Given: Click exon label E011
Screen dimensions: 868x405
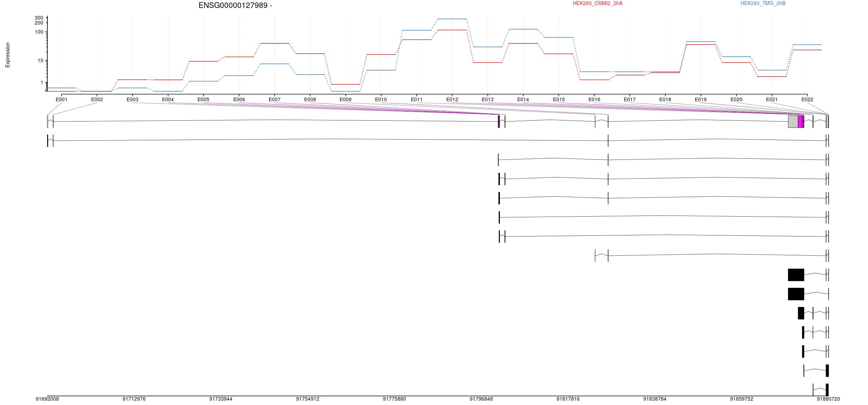Looking at the screenshot, I should pyautogui.click(x=417, y=99).
